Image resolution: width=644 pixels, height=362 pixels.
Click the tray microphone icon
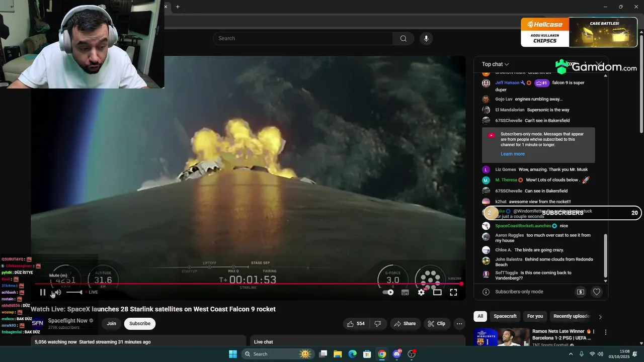coord(582,354)
